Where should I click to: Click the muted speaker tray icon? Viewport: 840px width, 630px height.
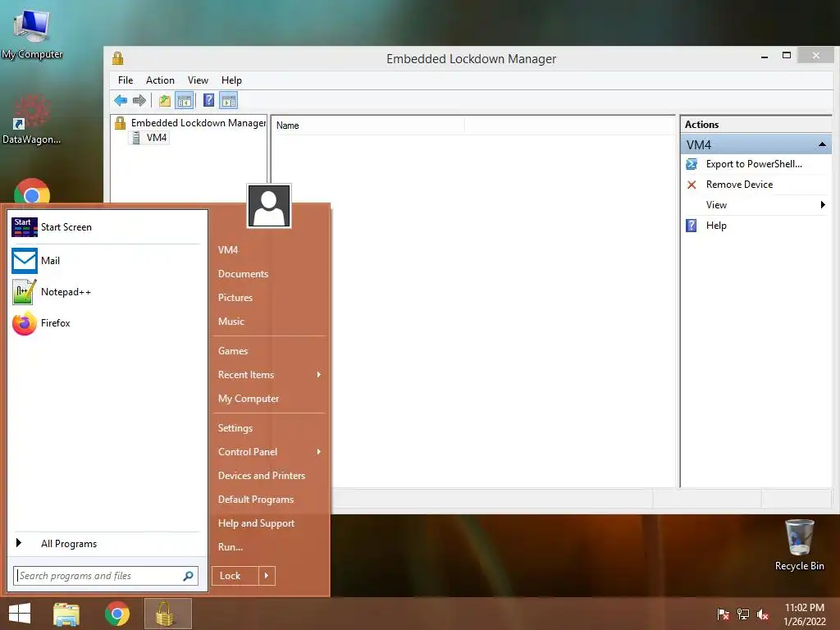[x=763, y=614]
